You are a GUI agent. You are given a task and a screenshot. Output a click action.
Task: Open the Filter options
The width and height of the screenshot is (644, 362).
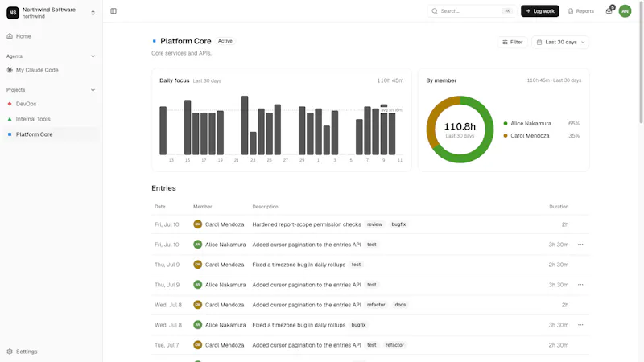pyautogui.click(x=512, y=43)
